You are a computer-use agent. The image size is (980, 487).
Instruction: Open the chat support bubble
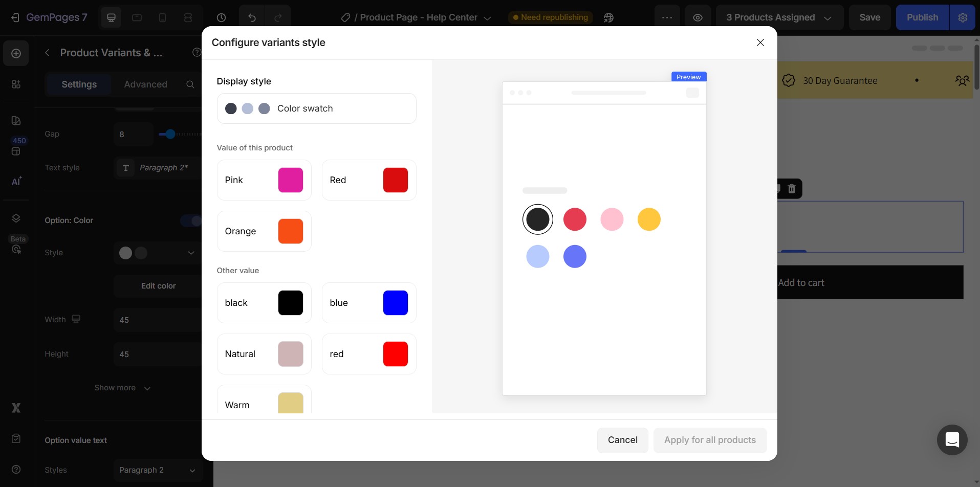tap(951, 440)
